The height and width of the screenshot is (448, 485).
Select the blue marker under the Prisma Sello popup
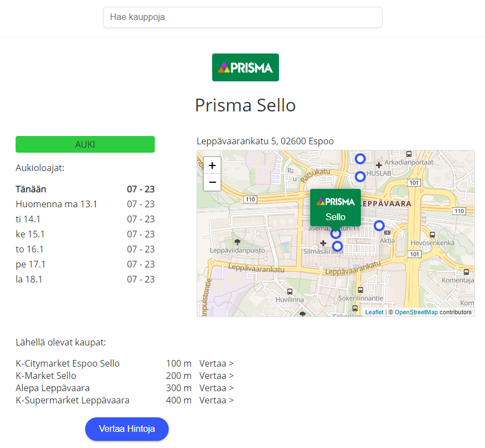[x=336, y=234]
